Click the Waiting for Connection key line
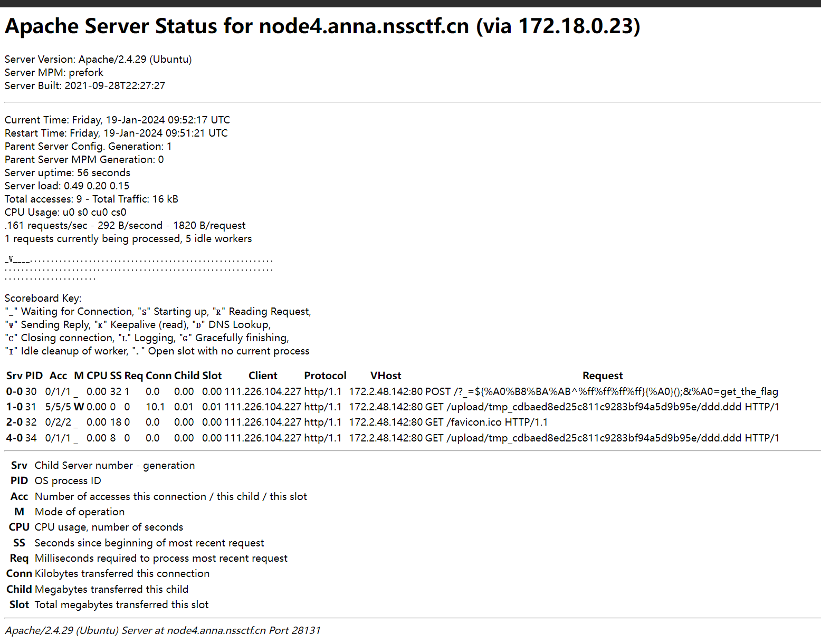 158,311
